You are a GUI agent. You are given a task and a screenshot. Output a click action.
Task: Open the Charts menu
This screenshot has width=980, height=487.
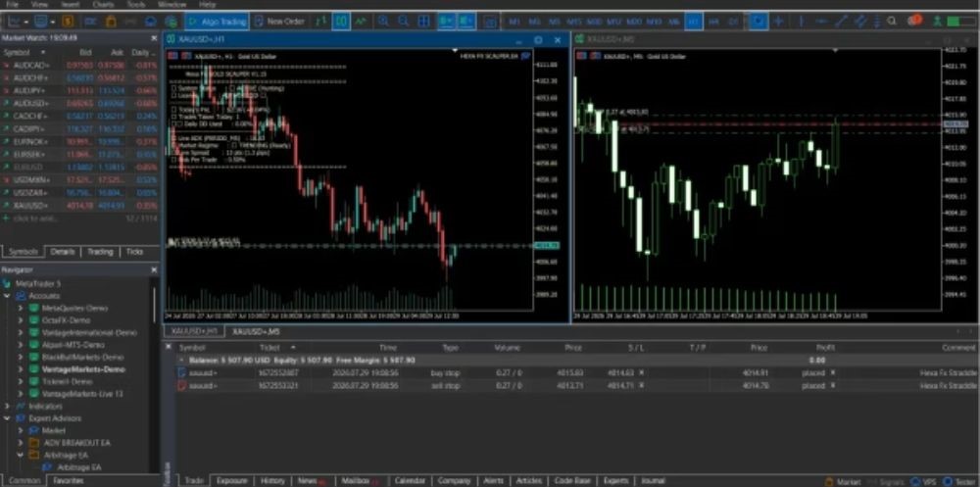click(x=103, y=4)
